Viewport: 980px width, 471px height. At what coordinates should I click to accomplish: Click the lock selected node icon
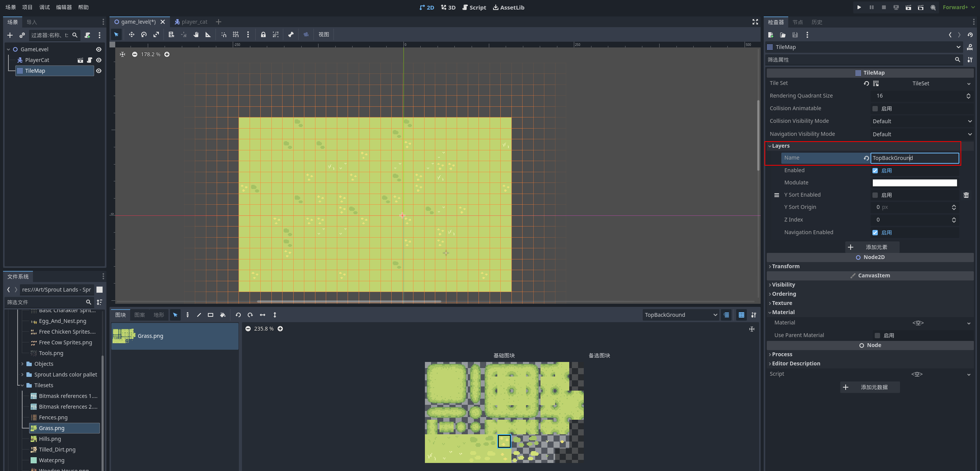263,34
